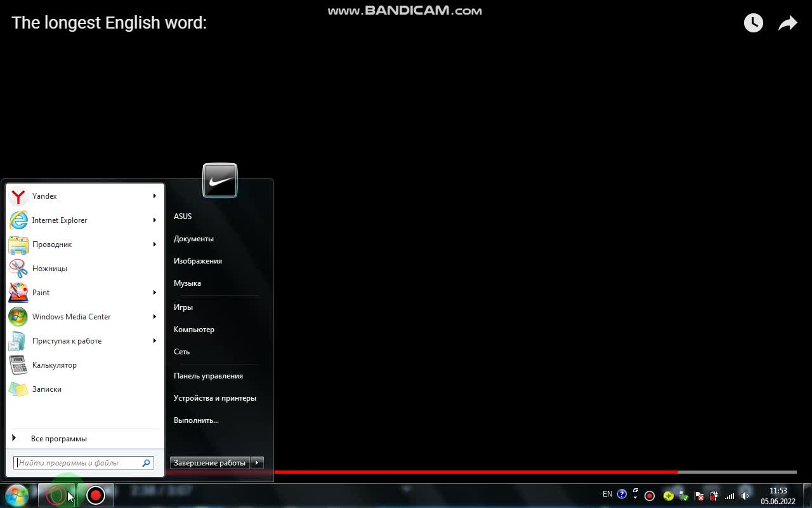Click the Watch later clock icon
Image resolution: width=812 pixels, height=508 pixels.
coord(754,23)
